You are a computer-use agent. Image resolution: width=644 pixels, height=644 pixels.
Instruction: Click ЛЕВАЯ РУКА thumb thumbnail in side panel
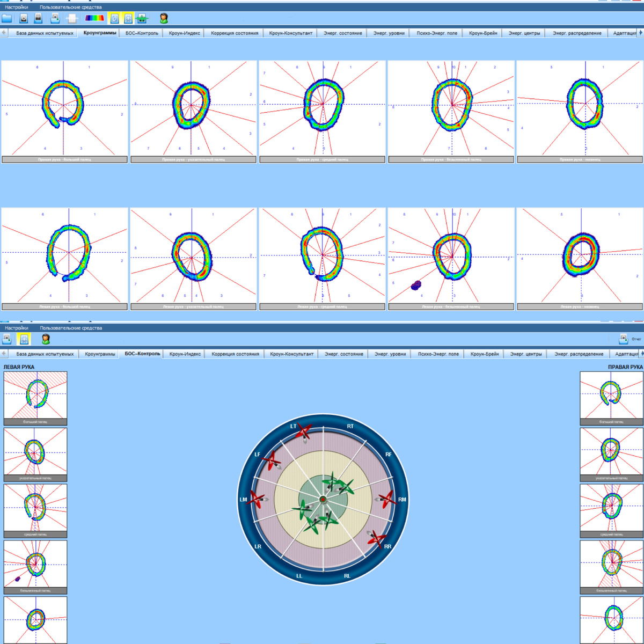click(x=35, y=398)
